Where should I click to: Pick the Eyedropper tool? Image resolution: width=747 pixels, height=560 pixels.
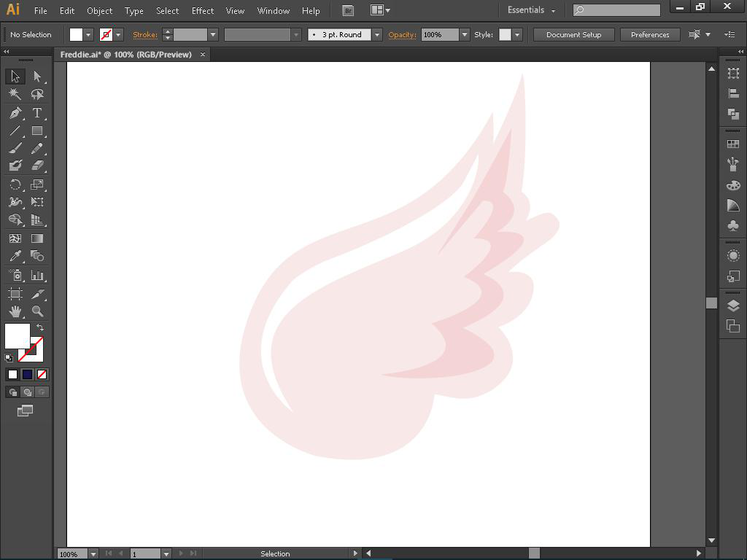point(15,256)
